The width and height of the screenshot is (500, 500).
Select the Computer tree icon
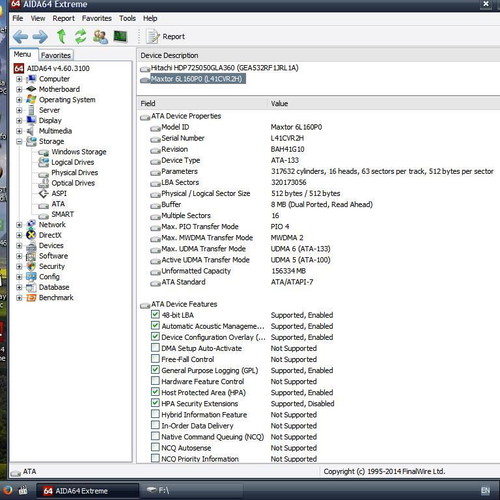(x=31, y=79)
